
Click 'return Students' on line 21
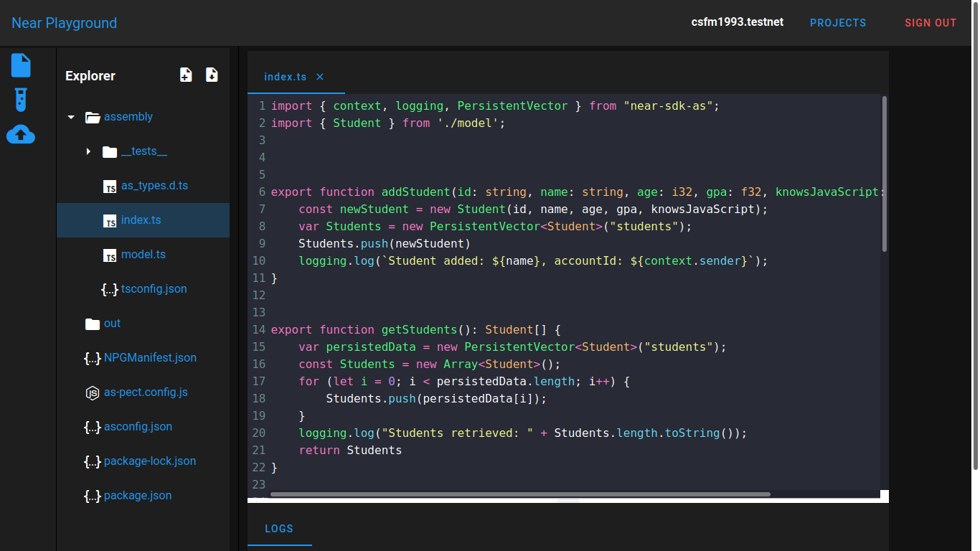click(x=350, y=450)
